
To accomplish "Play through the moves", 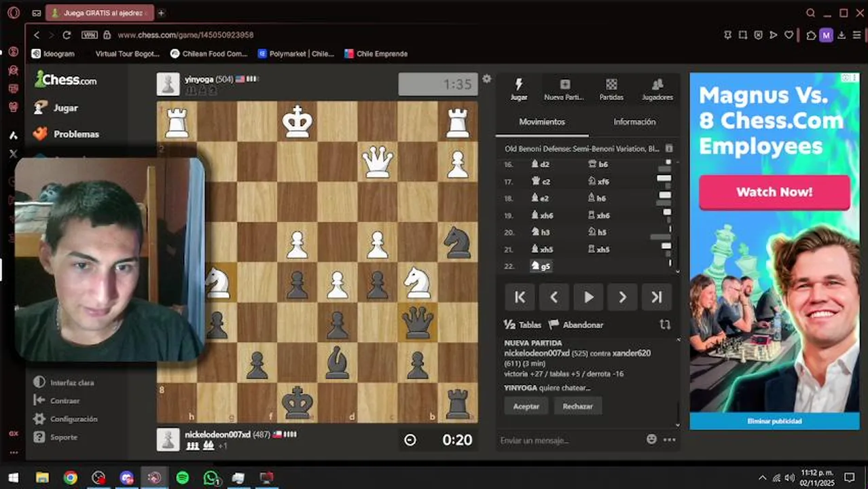I will click(588, 297).
